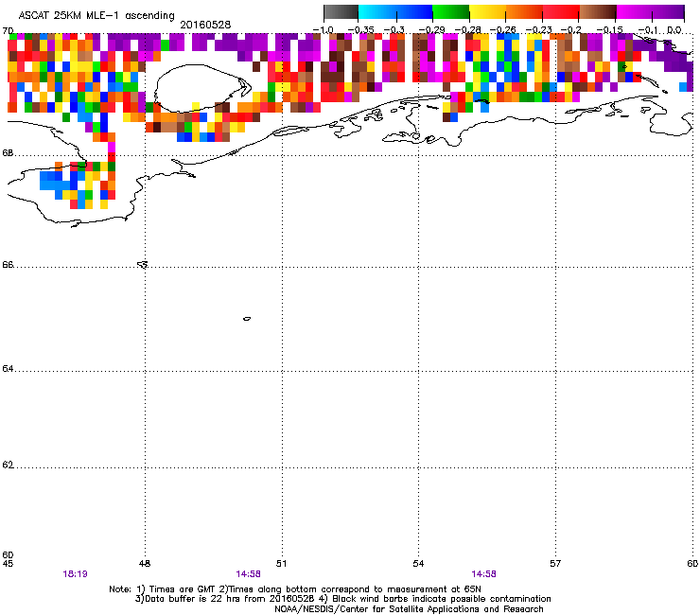
Task: Click the '14:58' time label between longitudes 48 and 51
Action: 248,574
